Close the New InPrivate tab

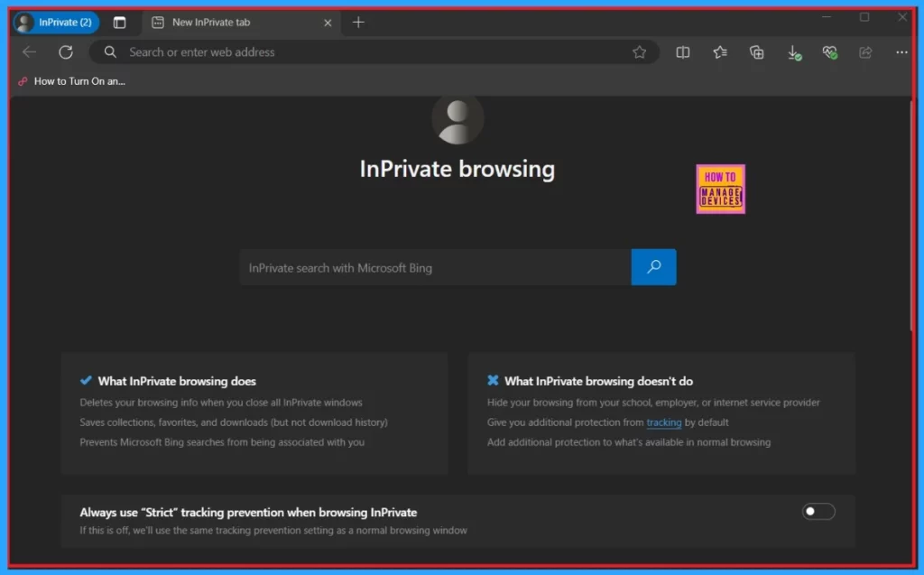tap(328, 23)
